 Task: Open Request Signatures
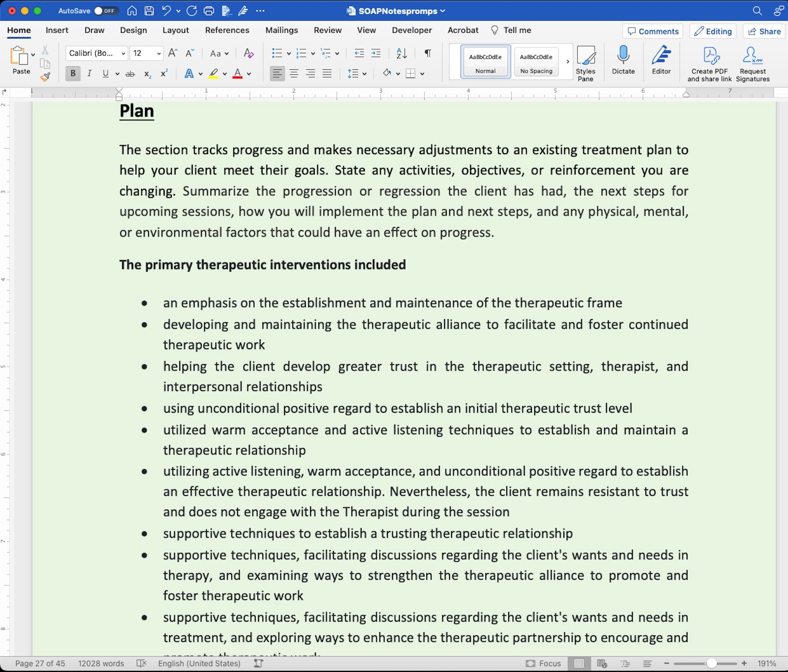click(x=752, y=61)
